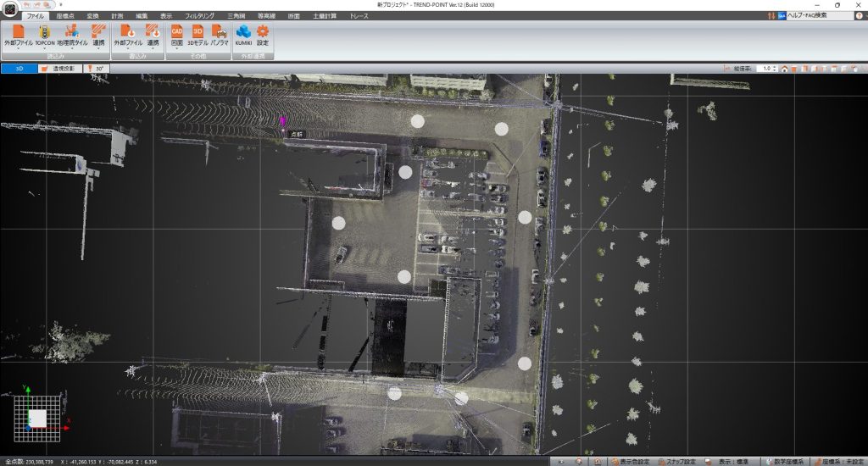Open 設定 gear in the ribbon
This screenshot has width=868, height=466.
coord(263,35)
